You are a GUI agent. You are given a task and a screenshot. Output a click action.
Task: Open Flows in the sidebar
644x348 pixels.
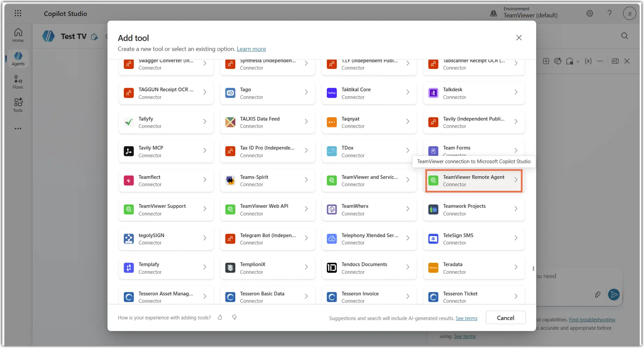pos(18,82)
